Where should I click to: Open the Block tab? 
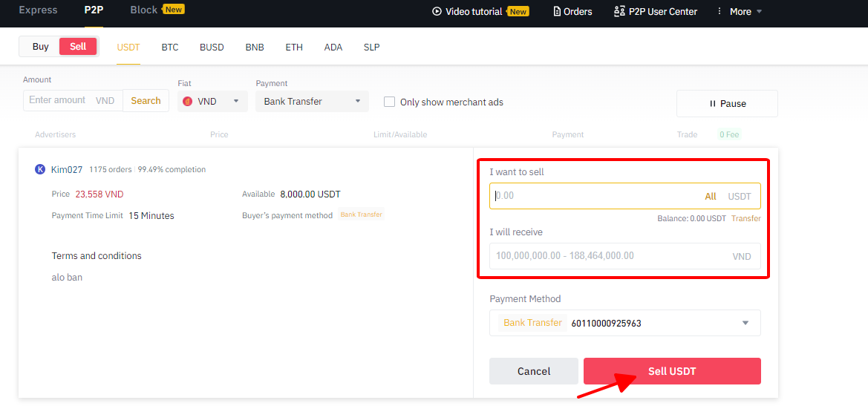144,10
